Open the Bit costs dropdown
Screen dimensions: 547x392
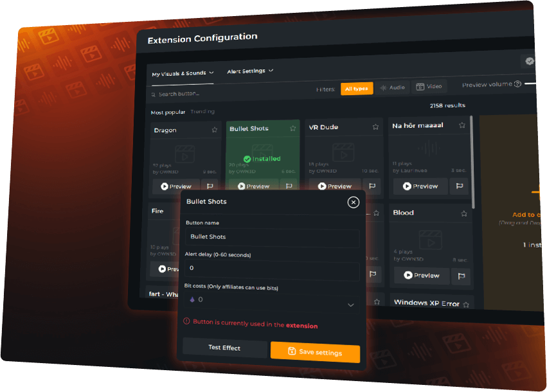tap(272, 302)
